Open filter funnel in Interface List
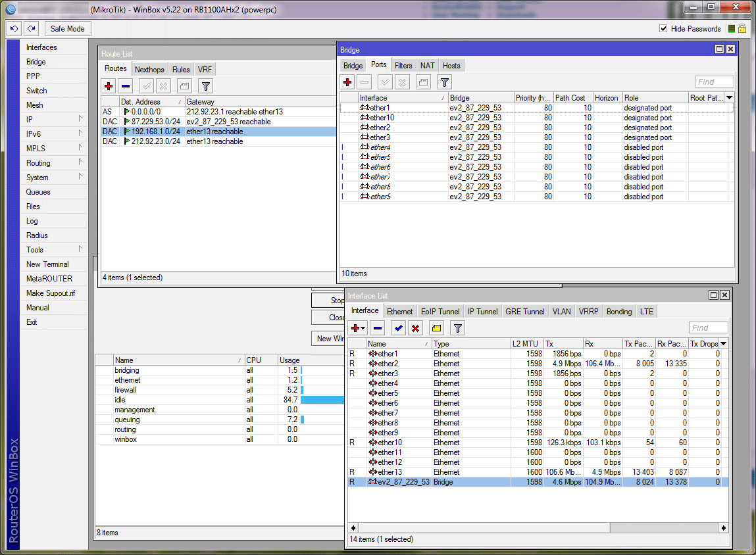Screen dimensions: 756x555 457,328
